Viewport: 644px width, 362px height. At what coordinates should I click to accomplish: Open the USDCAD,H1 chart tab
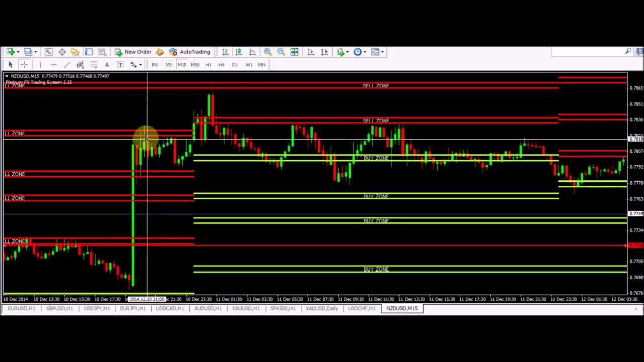coord(170,308)
